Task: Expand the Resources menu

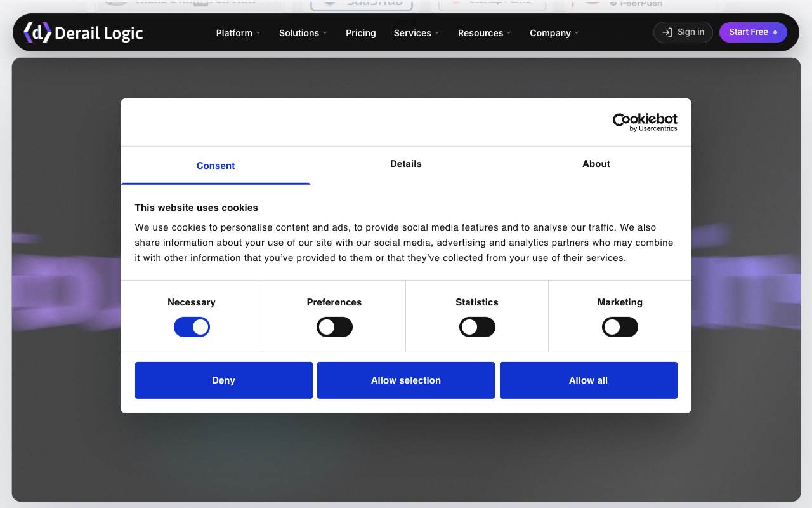Action: 485,33
